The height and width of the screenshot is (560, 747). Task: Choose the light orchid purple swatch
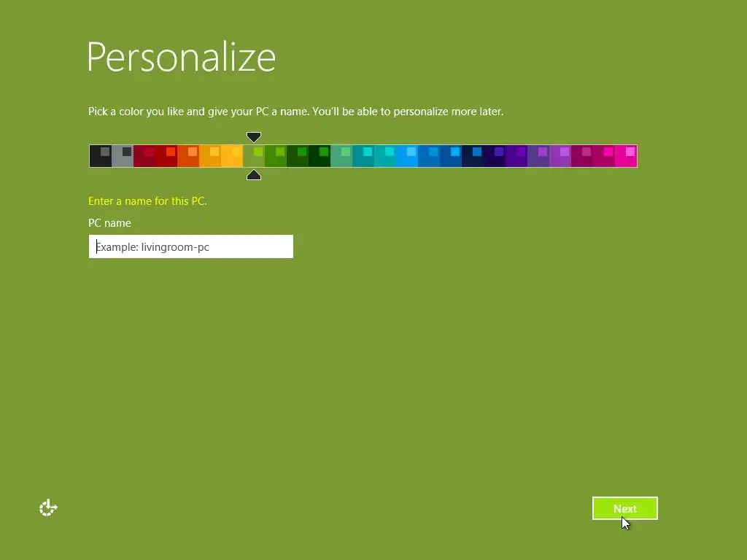pyautogui.click(x=561, y=156)
